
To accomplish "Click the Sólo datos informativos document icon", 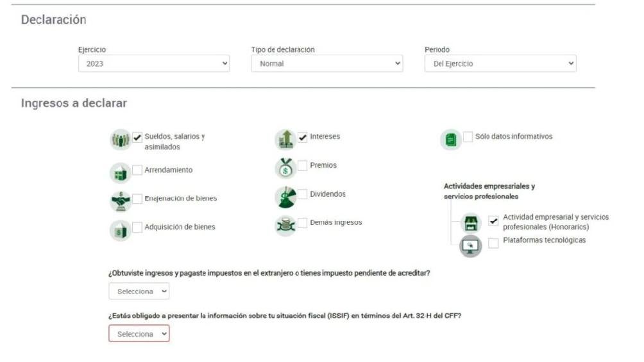I will coord(451,140).
